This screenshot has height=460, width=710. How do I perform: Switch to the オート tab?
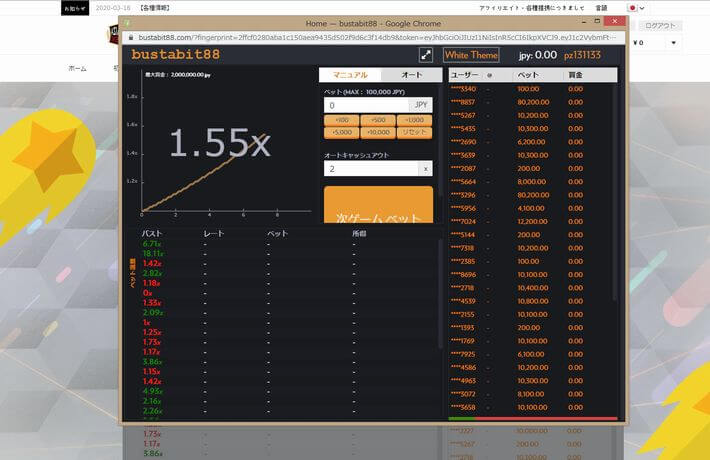pos(412,75)
